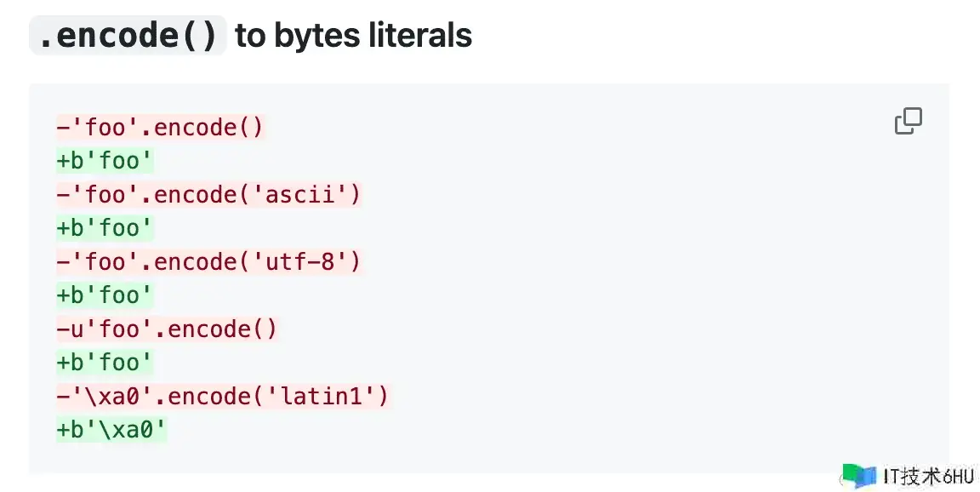Viewport: 980px width, 492px height.
Task: Open the IT技术6HU watermark text link
Action: 929,477
